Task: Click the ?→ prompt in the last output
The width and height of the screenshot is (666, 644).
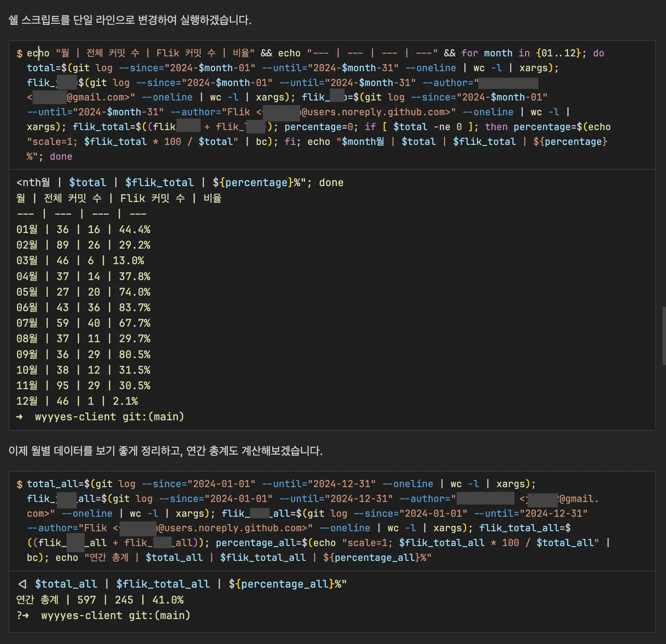Action: pos(23,615)
